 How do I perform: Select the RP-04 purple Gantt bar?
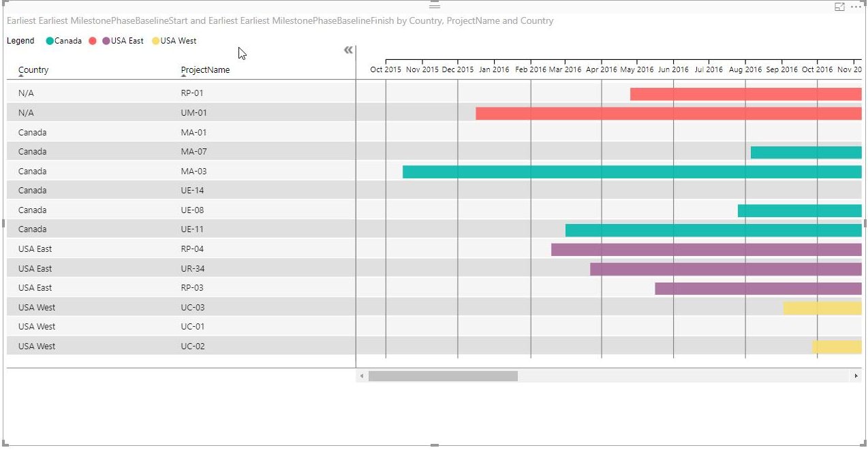707,250
